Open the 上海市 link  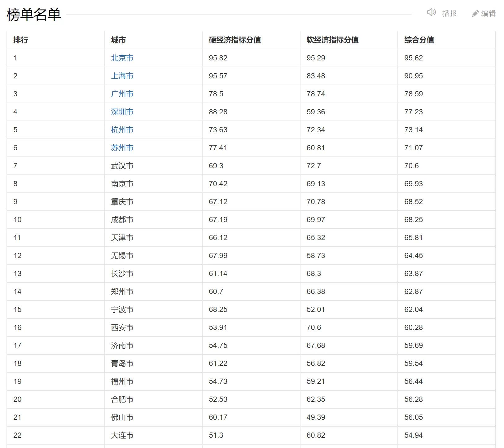122,76
